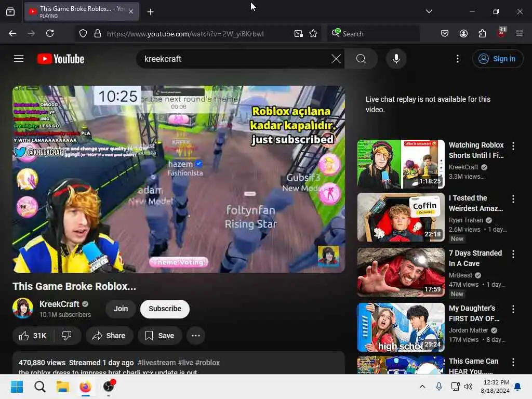Show hidden system tray icons
Image resolution: width=532 pixels, height=399 pixels.
[422, 387]
